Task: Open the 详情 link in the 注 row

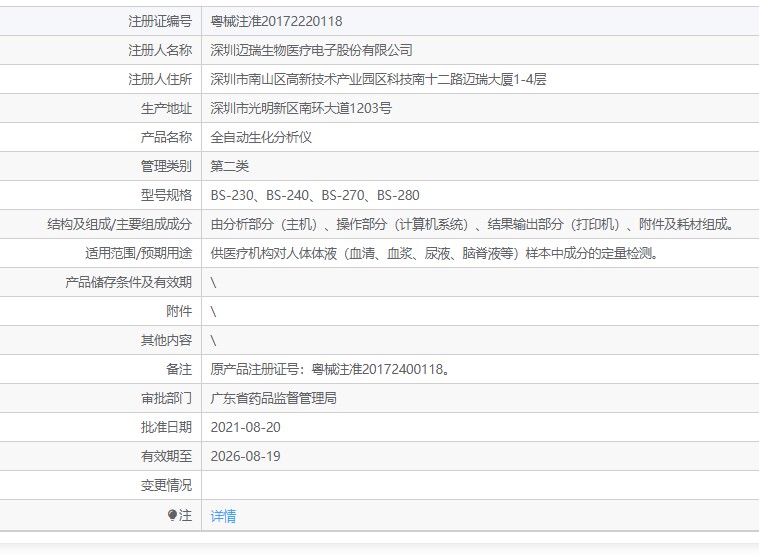Action: pos(223,516)
